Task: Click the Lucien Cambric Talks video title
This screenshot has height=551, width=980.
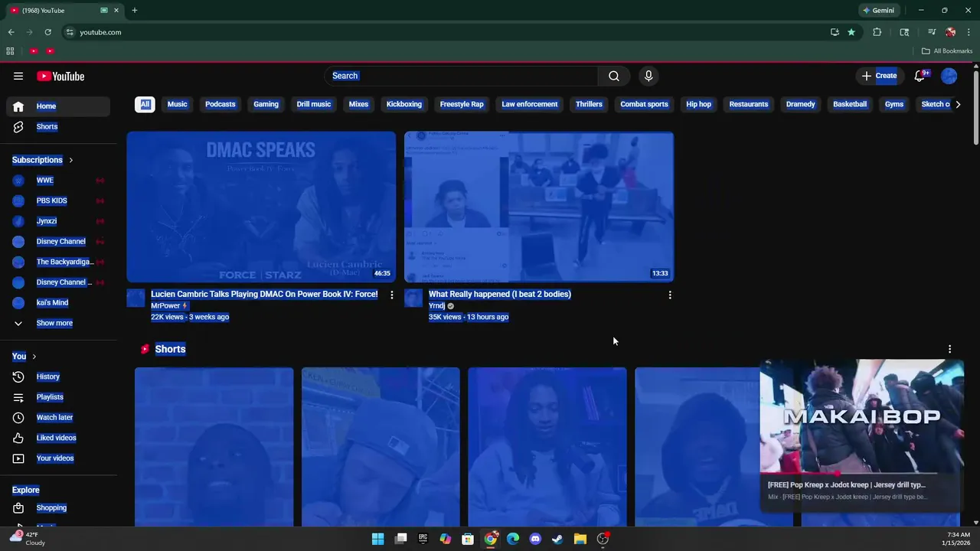Action: point(264,294)
